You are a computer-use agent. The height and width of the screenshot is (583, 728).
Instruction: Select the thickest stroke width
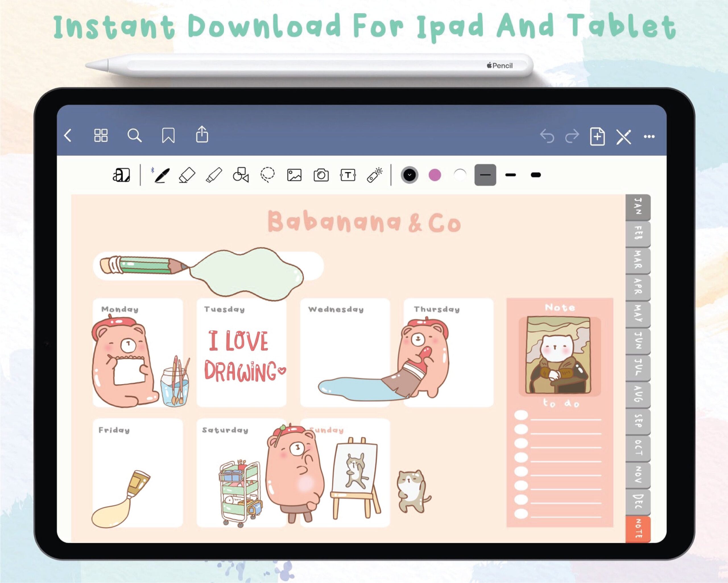(x=535, y=175)
